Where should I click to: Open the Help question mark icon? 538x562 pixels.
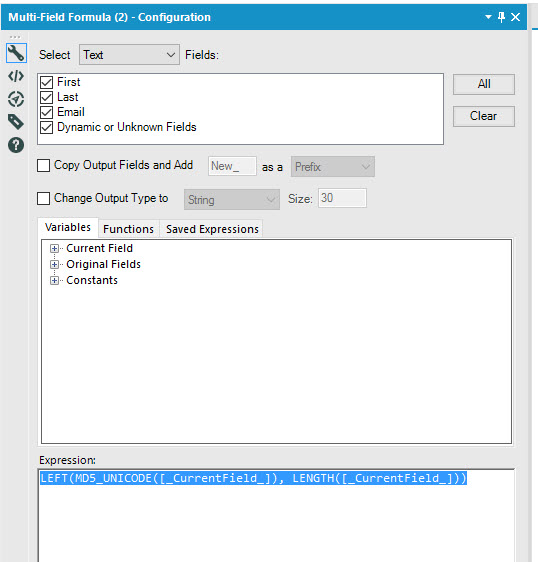[x=16, y=145]
